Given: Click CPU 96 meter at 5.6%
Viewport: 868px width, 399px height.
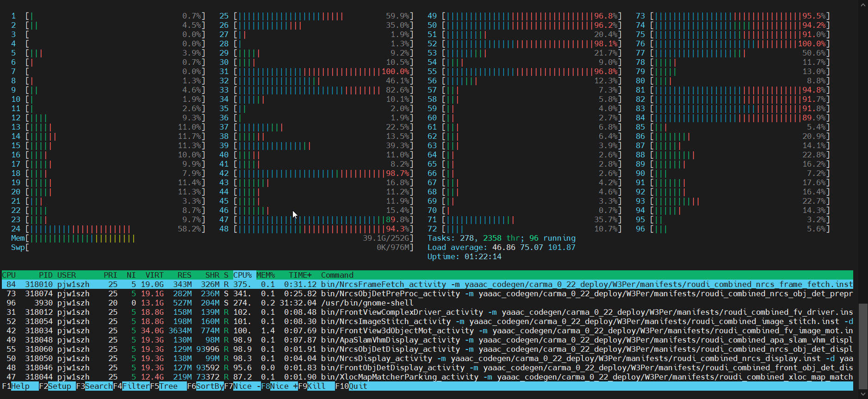Looking at the screenshot, I should tap(733, 229).
